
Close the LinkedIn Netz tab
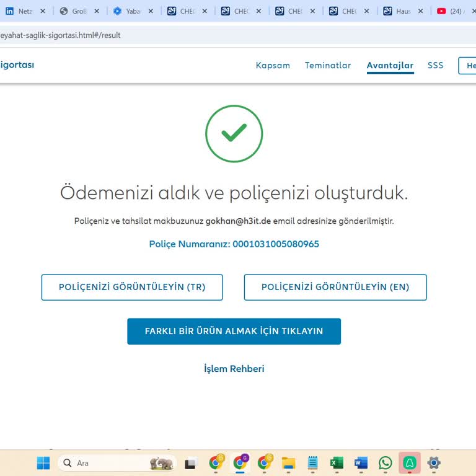[x=43, y=11]
